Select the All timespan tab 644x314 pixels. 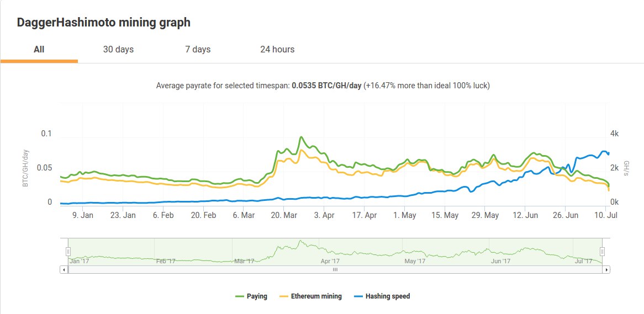[39, 50]
